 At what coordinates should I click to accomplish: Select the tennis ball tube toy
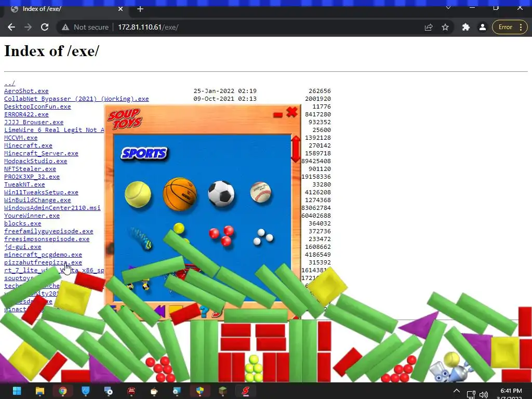[x=141, y=238]
